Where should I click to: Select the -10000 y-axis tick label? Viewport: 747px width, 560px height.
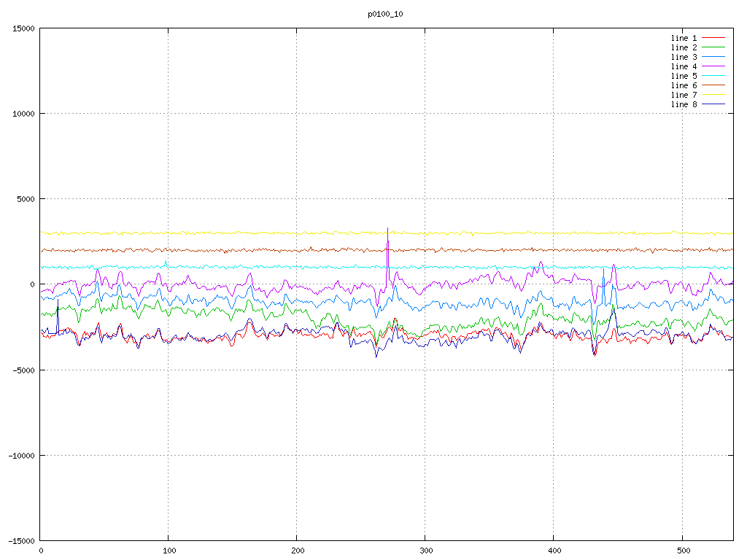(x=20, y=456)
